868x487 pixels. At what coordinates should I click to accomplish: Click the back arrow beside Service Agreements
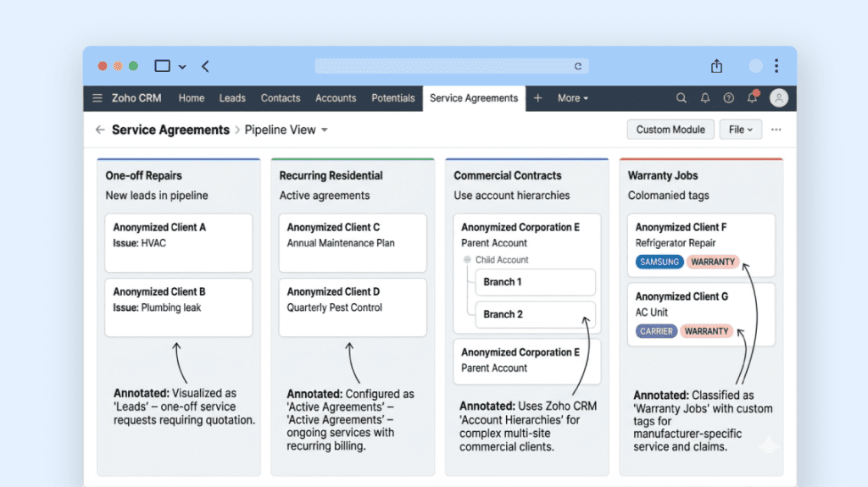[x=100, y=130]
